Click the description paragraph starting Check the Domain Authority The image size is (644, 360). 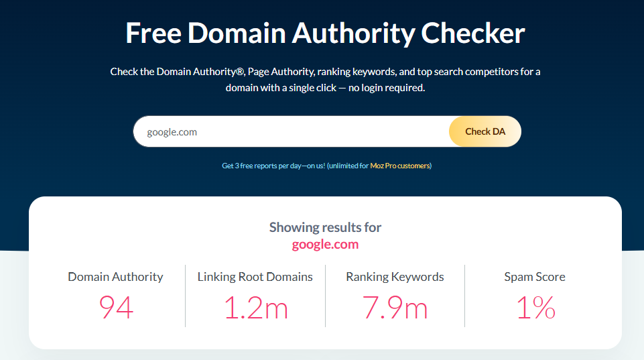click(325, 79)
